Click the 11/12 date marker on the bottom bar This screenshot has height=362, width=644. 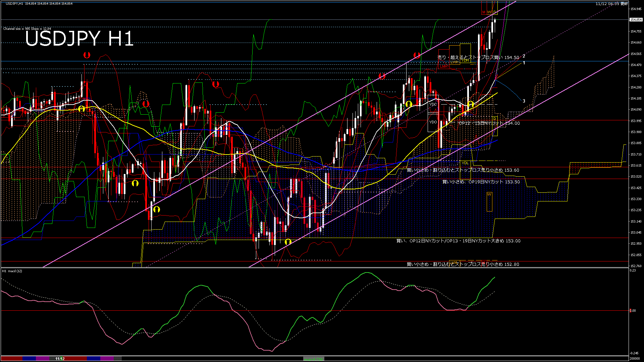60,359
